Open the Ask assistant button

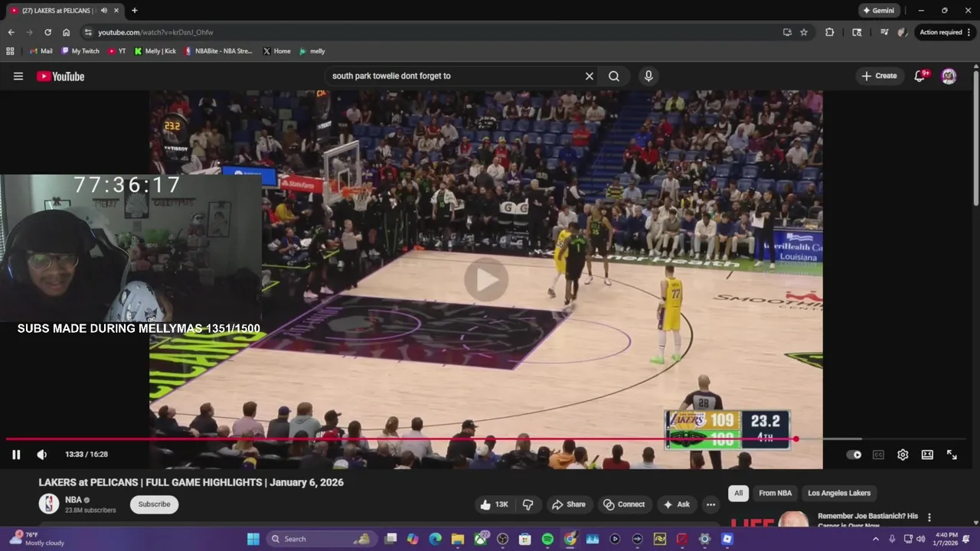click(677, 504)
